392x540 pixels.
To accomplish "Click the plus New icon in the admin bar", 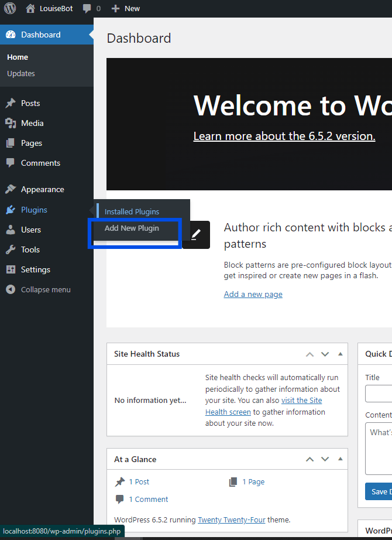I will (x=115, y=9).
